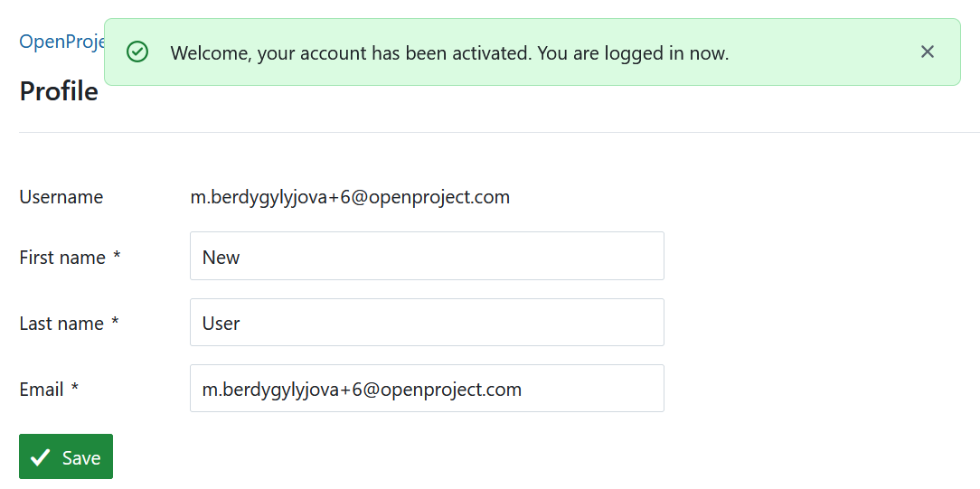Image resolution: width=980 pixels, height=489 pixels.
Task: Click the First name label
Action: pos(62,258)
